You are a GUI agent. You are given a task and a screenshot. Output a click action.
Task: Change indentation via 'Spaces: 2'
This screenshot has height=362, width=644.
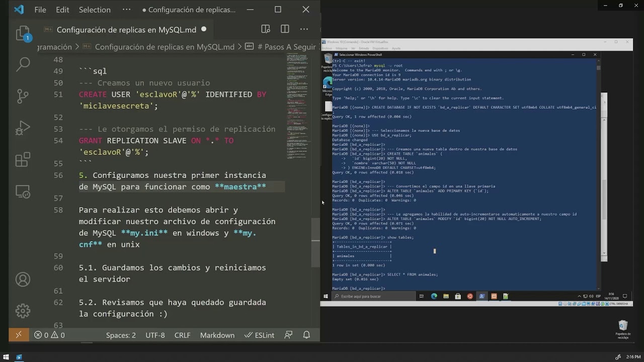pos(121,335)
